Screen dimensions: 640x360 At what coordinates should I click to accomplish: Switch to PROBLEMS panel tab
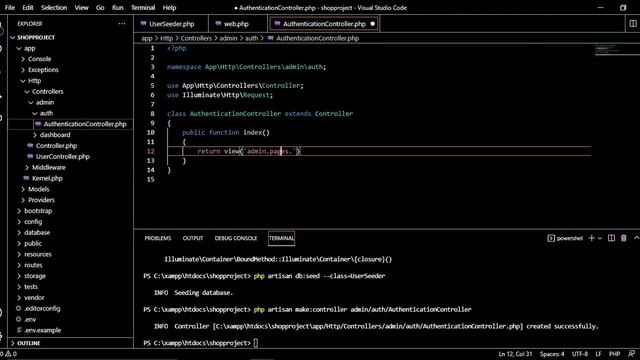point(158,238)
